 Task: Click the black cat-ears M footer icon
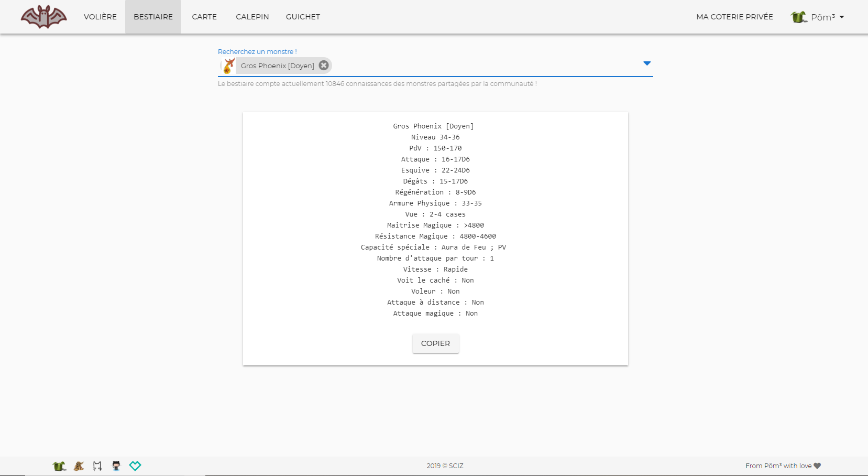(x=97, y=466)
